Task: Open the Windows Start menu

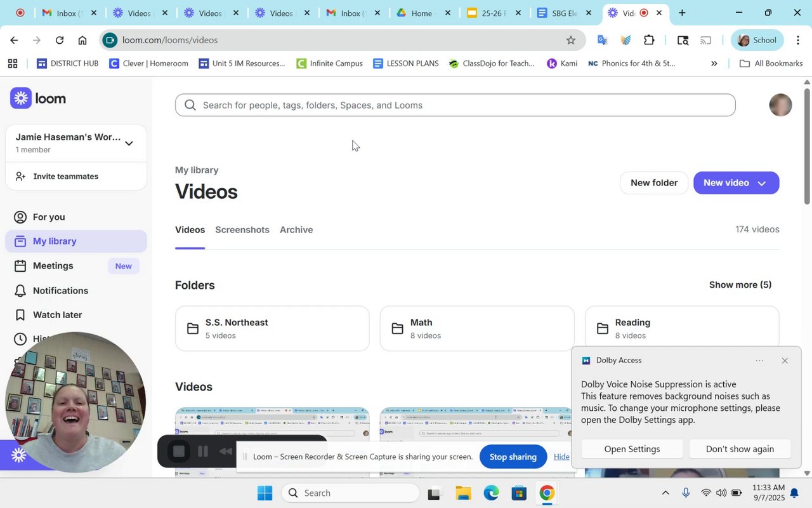Action: (265, 493)
